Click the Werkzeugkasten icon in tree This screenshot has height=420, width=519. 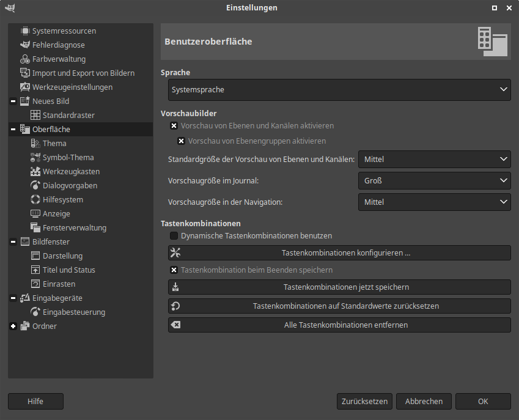[35, 172]
